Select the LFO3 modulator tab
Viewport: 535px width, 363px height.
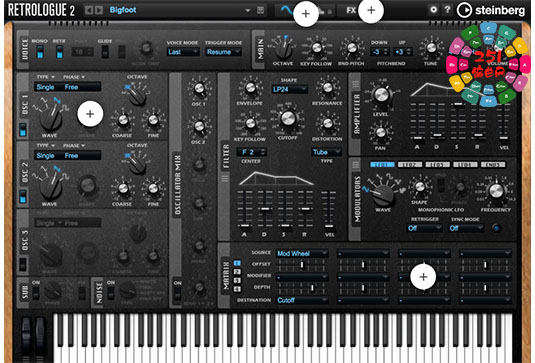click(437, 165)
